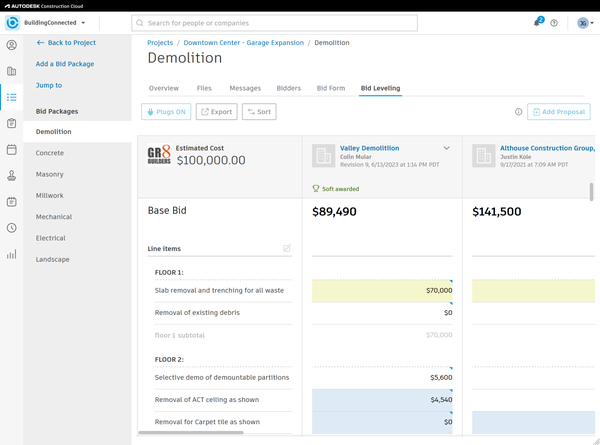Expand the Valley Demolition proposal chevron
The width and height of the screenshot is (600, 445).
(446, 148)
